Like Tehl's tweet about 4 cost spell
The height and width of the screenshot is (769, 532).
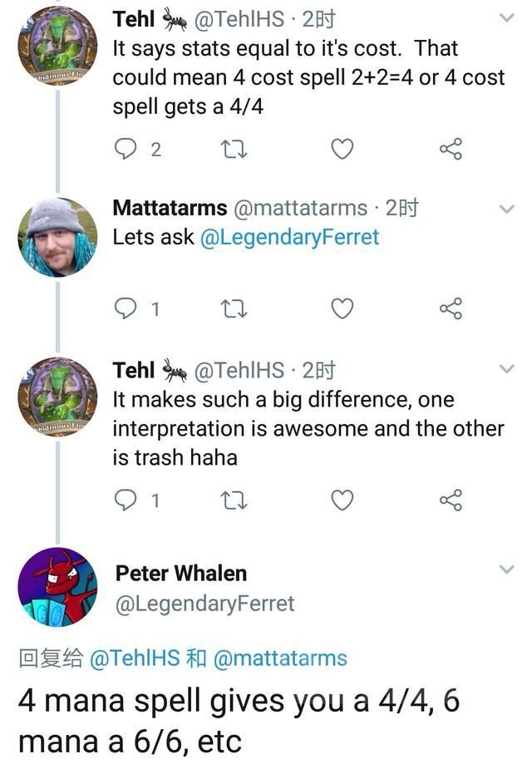[x=342, y=150]
